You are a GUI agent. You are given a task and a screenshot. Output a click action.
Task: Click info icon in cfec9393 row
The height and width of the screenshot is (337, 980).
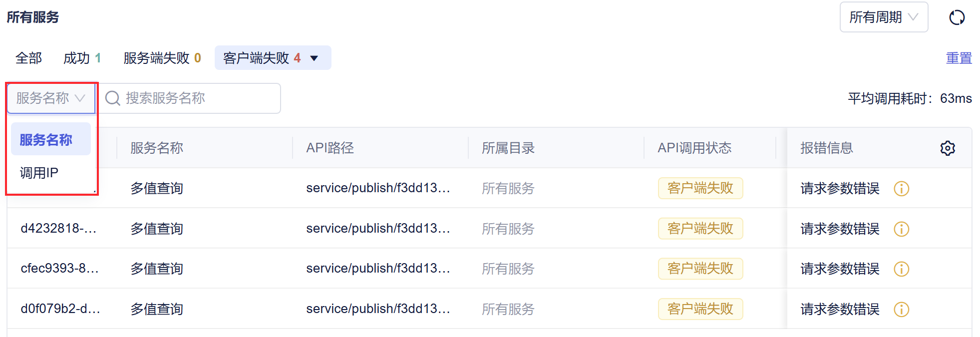pyautogui.click(x=901, y=269)
